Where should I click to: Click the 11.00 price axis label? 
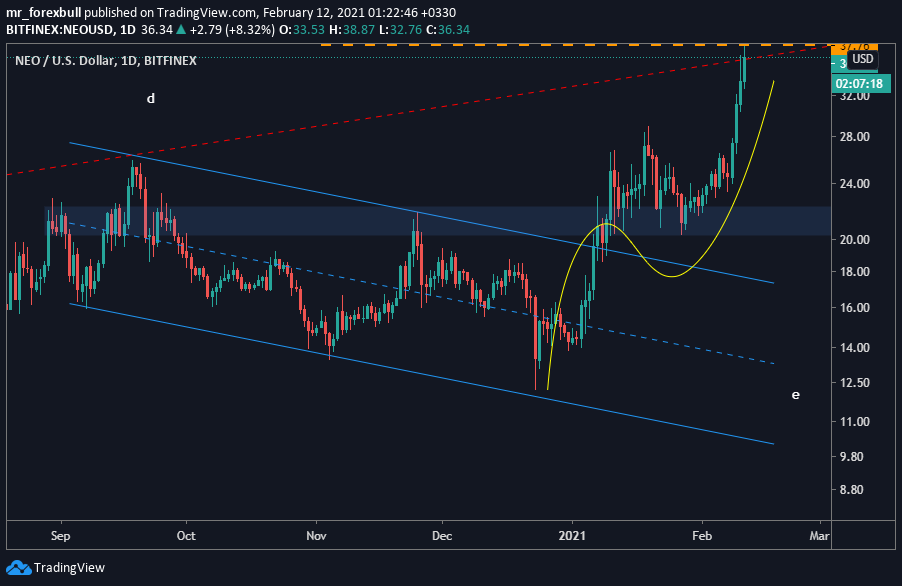855,422
